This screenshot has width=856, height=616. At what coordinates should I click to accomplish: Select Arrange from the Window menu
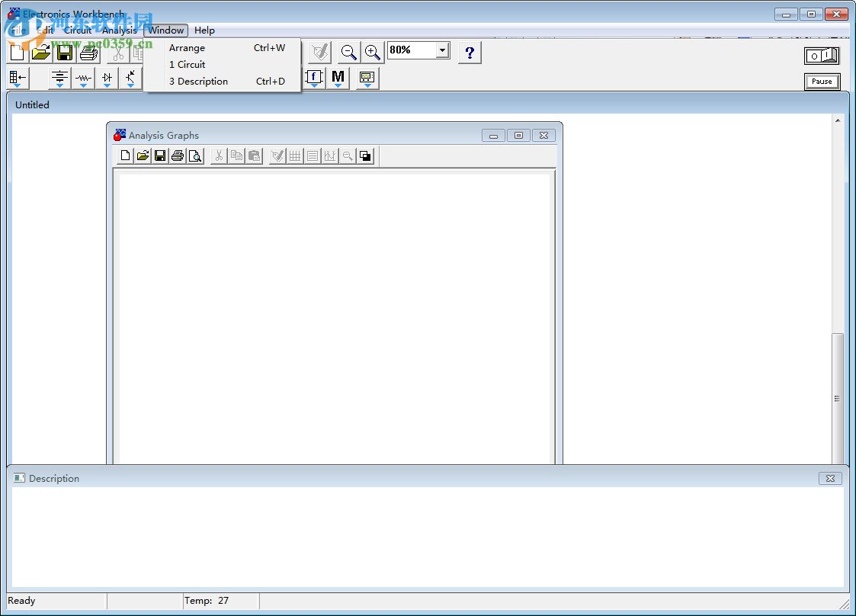pyautogui.click(x=187, y=47)
